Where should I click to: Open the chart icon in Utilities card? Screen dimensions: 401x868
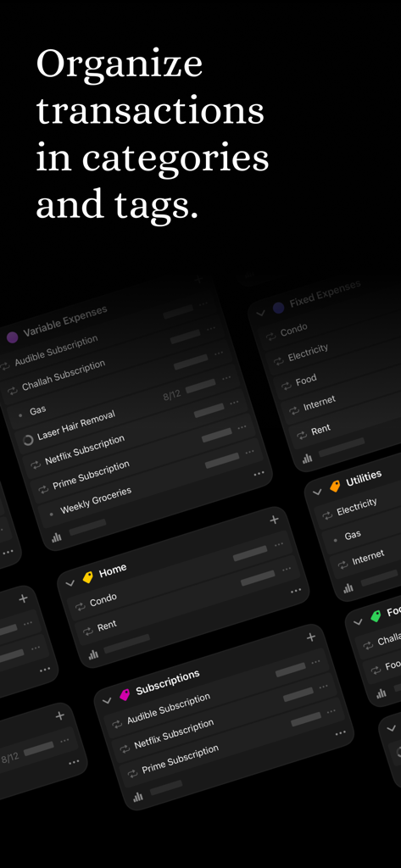coord(348,588)
